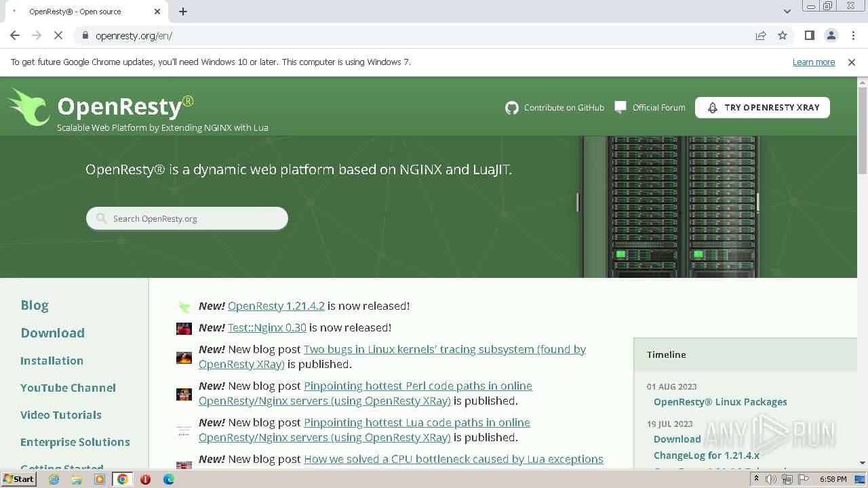Open ChangeLog for 1.21.4.x link

pos(707,455)
